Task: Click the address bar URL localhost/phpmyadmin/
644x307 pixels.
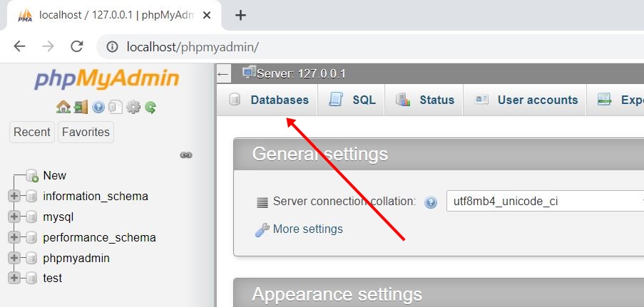Action: [193, 47]
